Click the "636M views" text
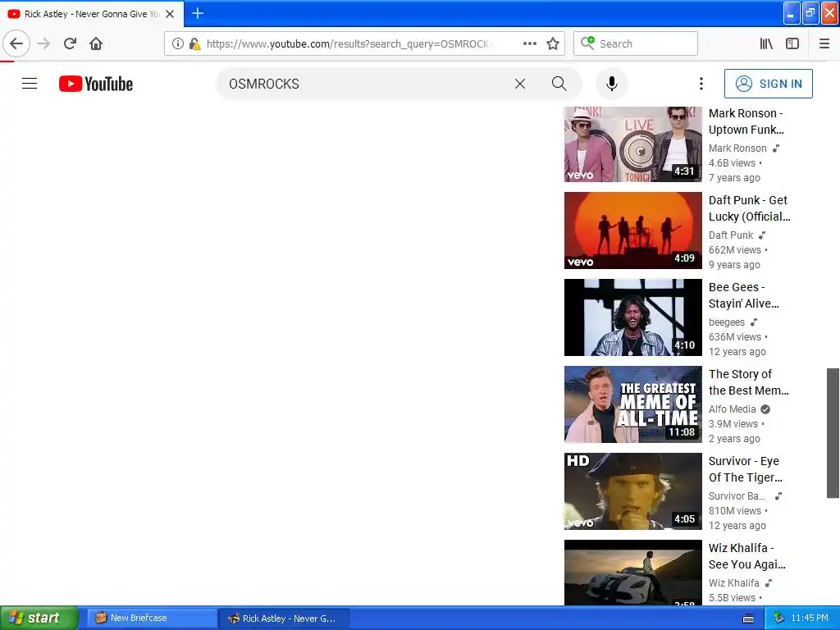This screenshot has height=630, width=840. pos(735,337)
